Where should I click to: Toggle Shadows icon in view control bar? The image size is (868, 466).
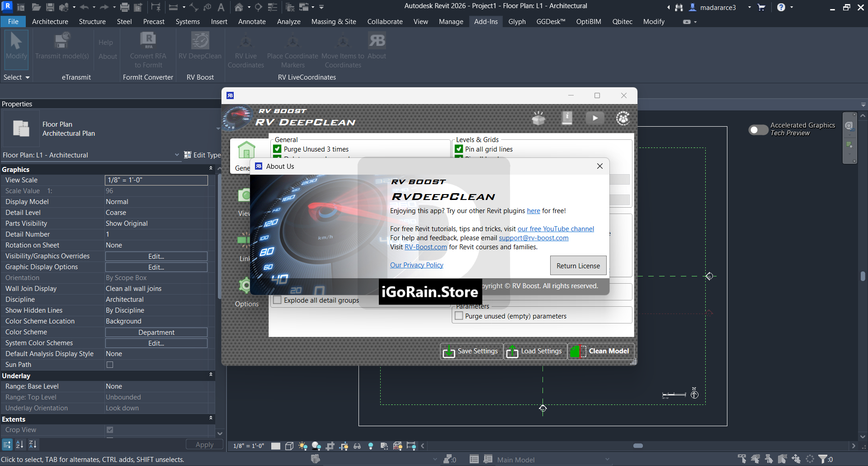click(x=316, y=446)
